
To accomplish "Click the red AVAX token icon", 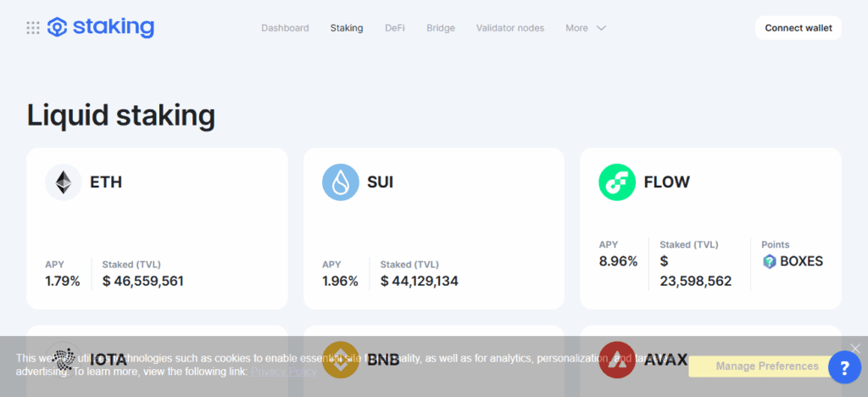I will coord(617,359).
